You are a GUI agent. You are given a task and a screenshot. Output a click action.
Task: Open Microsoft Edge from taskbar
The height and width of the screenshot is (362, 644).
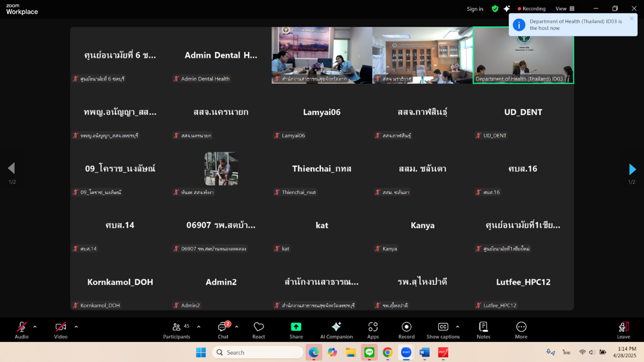click(x=313, y=352)
